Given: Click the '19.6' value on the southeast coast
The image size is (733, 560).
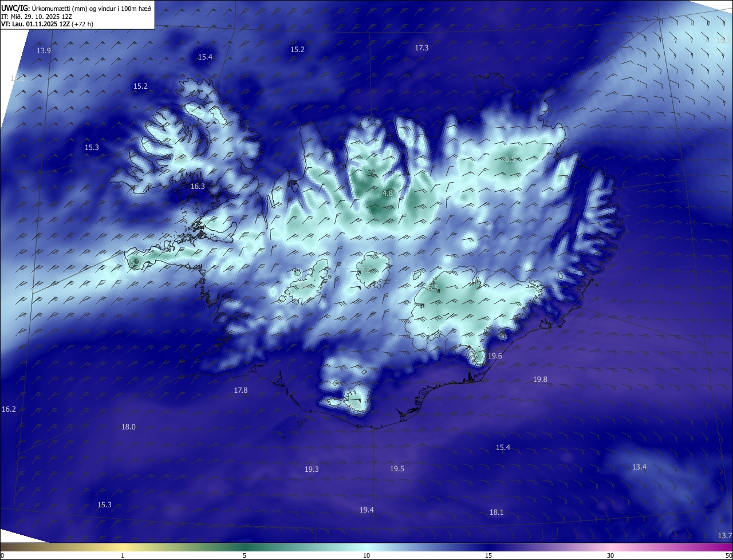Looking at the screenshot, I should pos(495,356).
